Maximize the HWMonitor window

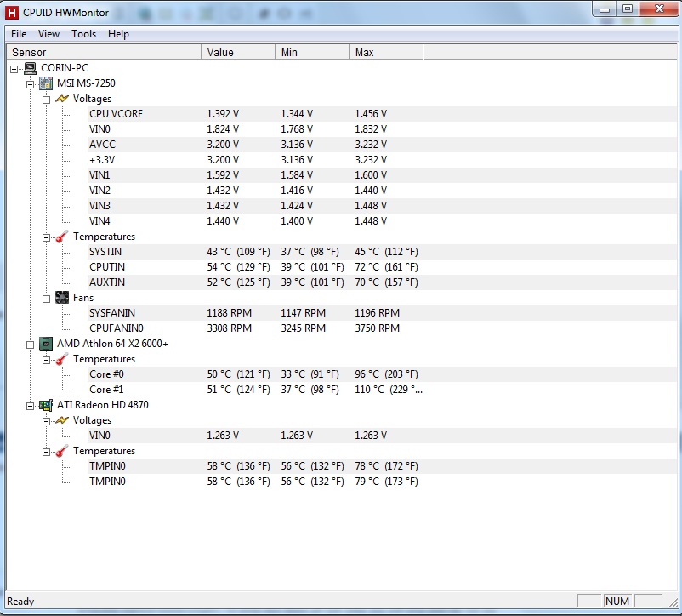[x=628, y=9]
